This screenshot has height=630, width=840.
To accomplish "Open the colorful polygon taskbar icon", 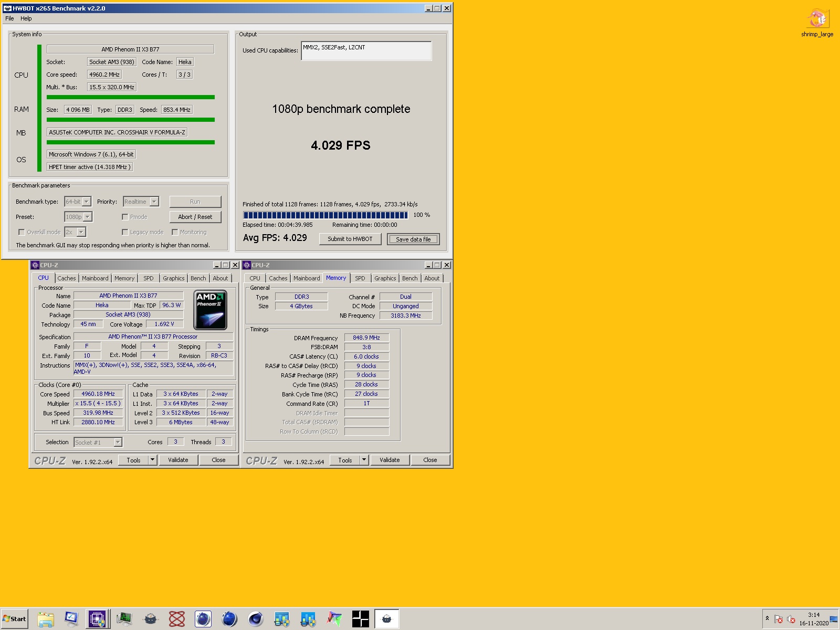I will click(334, 619).
